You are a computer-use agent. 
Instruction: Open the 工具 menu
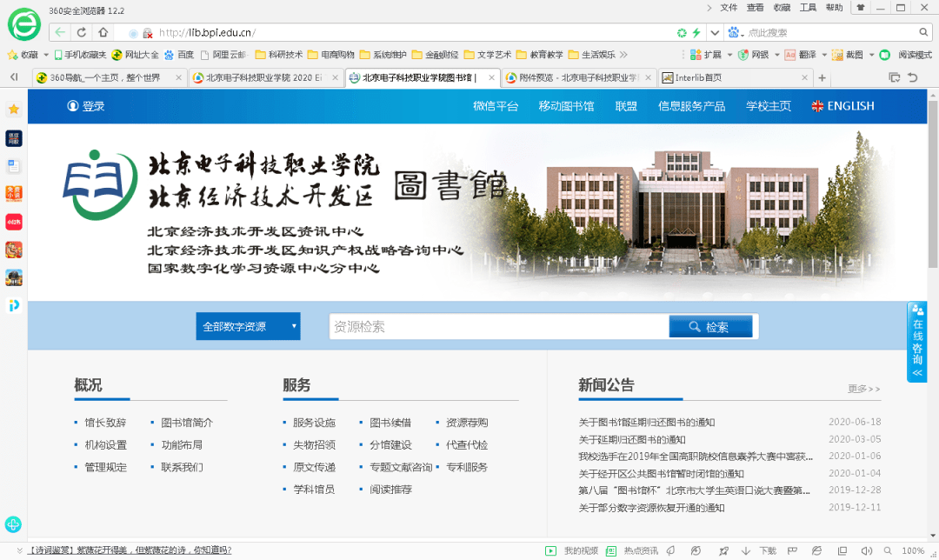808,8
